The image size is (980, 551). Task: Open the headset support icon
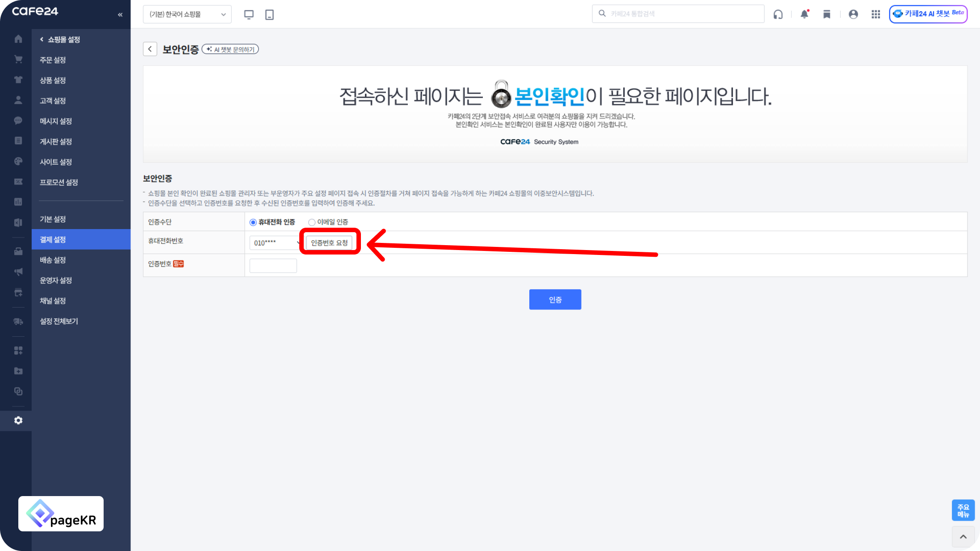pyautogui.click(x=778, y=14)
